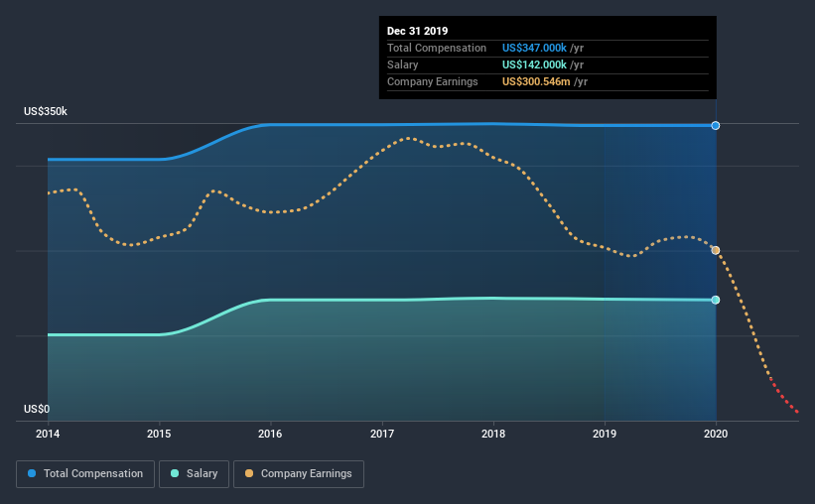Screen dimensions: 815x504
Task: Click the 2020 x-axis label
Action: click(x=716, y=434)
